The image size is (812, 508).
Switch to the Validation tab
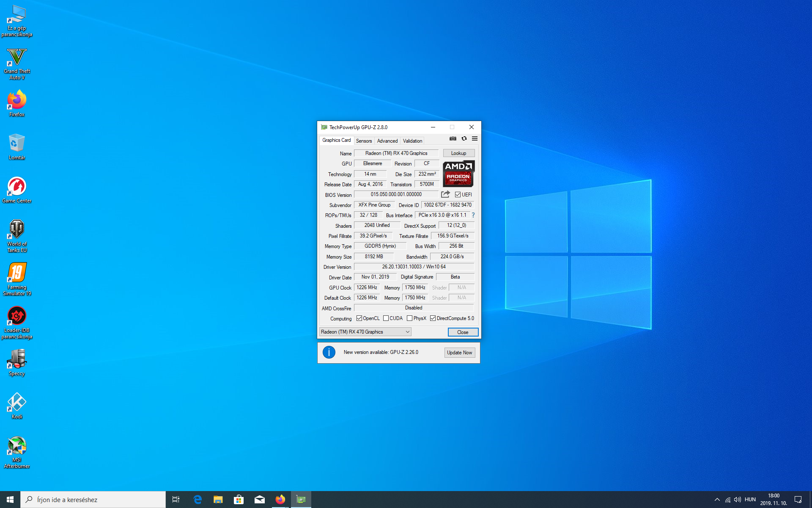412,141
